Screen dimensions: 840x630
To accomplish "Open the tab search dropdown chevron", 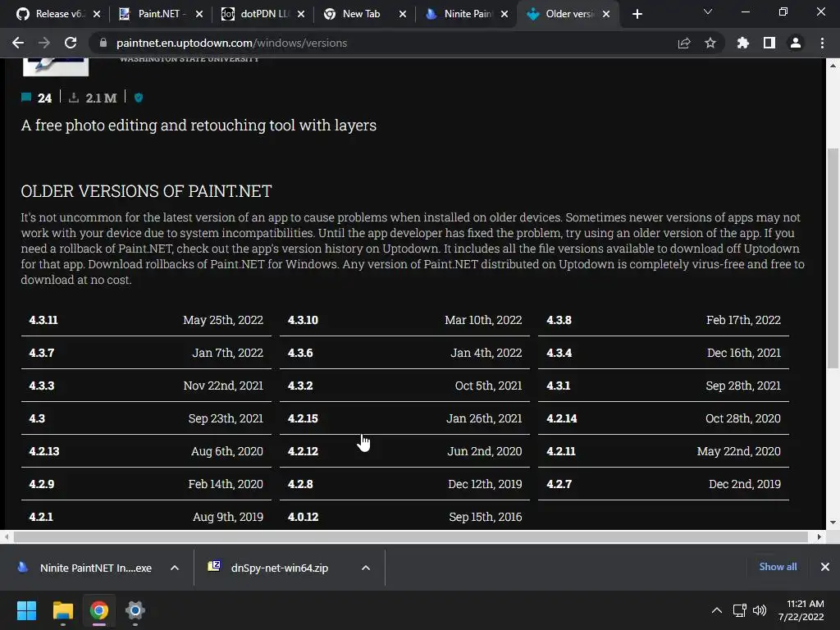I will coord(708,11).
